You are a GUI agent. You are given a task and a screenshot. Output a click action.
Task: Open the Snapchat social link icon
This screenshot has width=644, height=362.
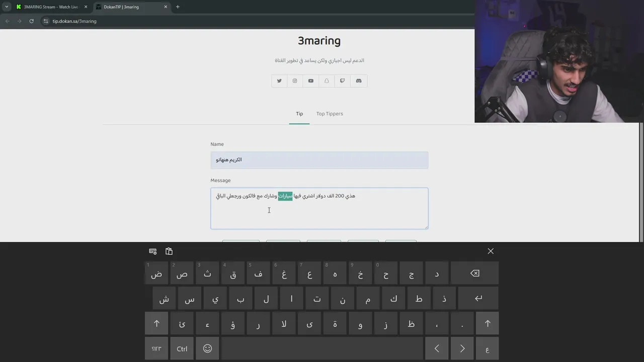(x=327, y=81)
